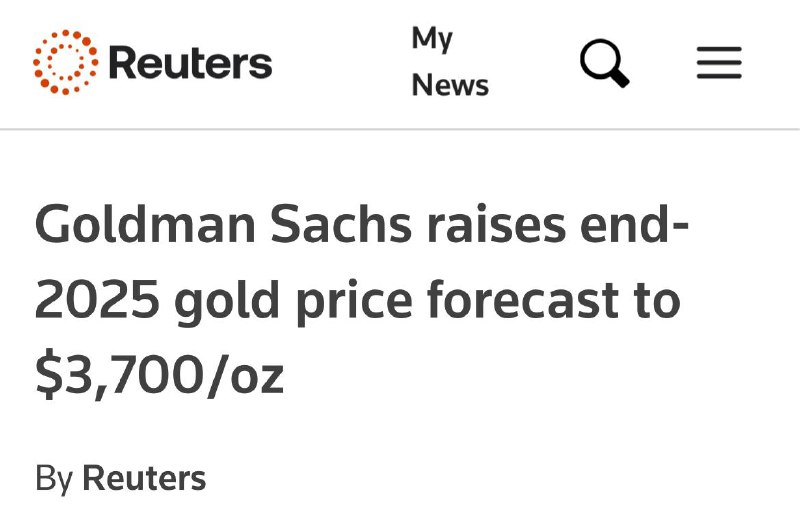Click the word "News" in the header
The width and height of the screenshot is (800, 513).
[x=450, y=85]
